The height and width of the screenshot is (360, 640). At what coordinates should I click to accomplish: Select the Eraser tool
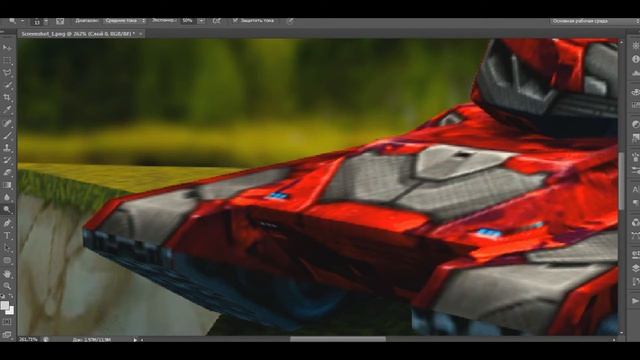point(7,172)
